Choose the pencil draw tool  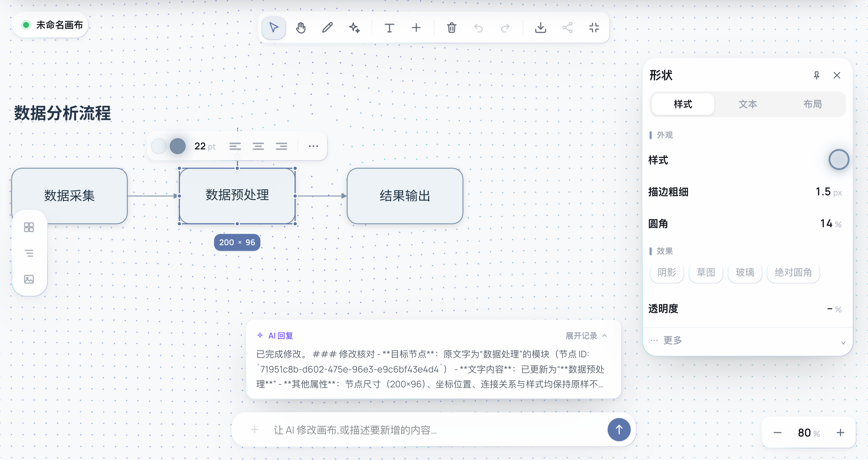click(327, 28)
